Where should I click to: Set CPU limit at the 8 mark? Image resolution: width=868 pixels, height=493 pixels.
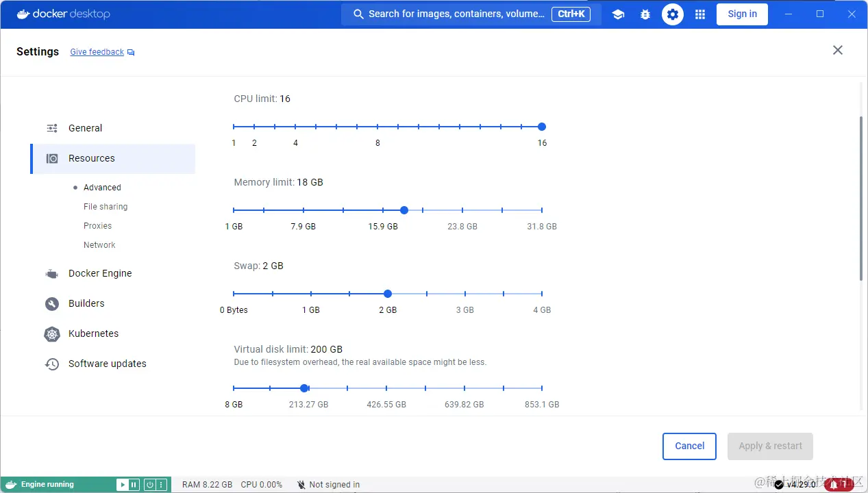[x=377, y=127]
